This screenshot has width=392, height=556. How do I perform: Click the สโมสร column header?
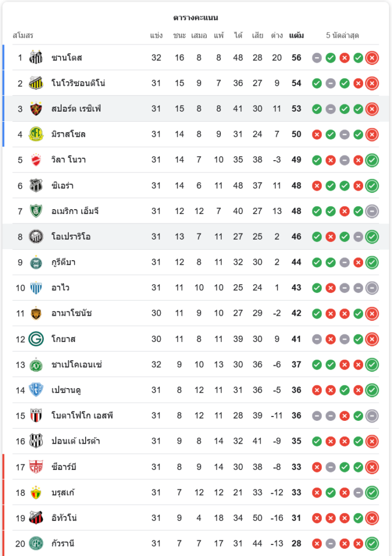click(x=23, y=36)
